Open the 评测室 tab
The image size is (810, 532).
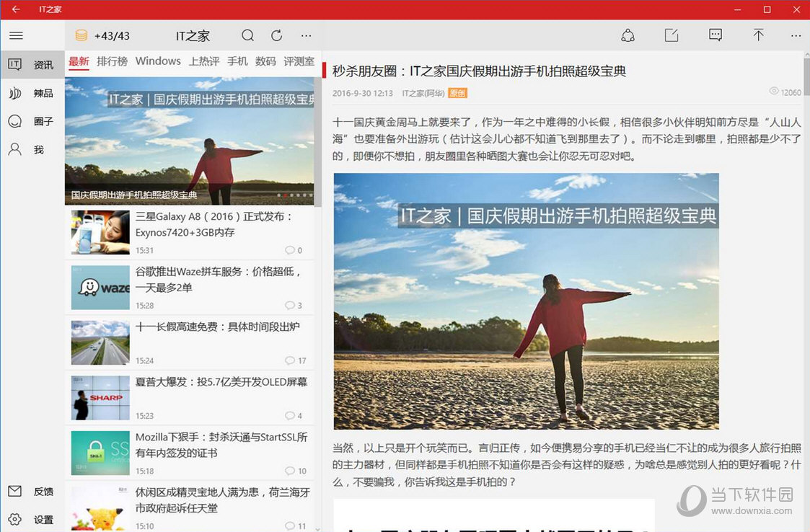tap(299, 61)
